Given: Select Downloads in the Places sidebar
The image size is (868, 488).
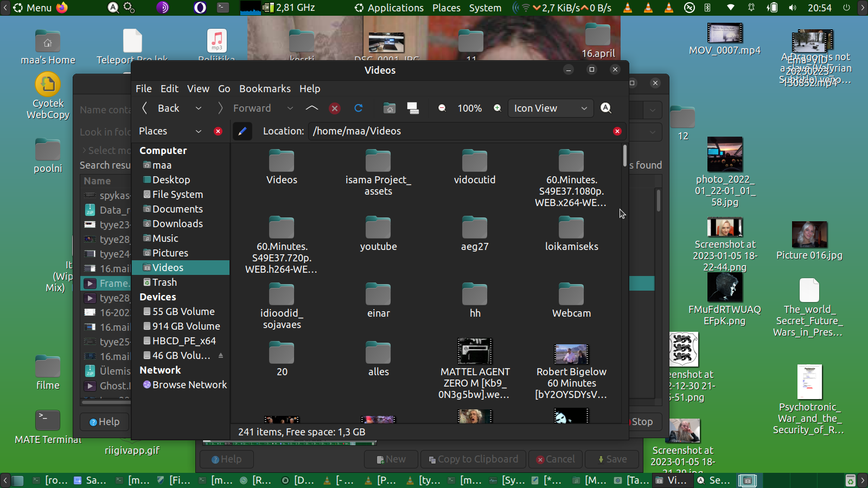Looking at the screenshot, I should pos(177,224).
